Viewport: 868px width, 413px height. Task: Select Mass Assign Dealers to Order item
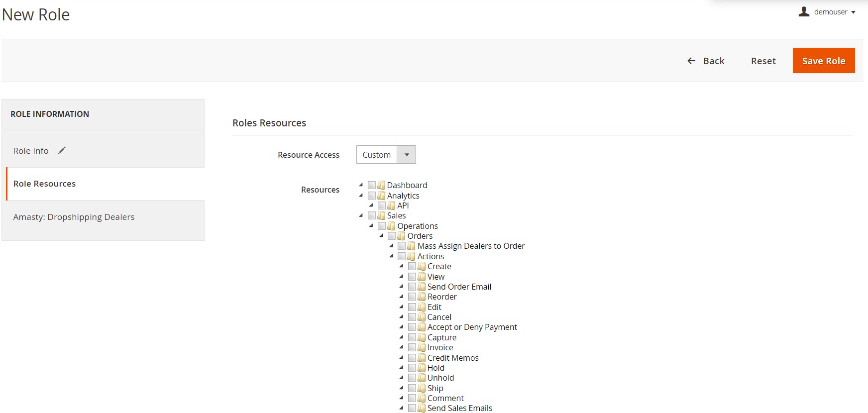(470, 246)
